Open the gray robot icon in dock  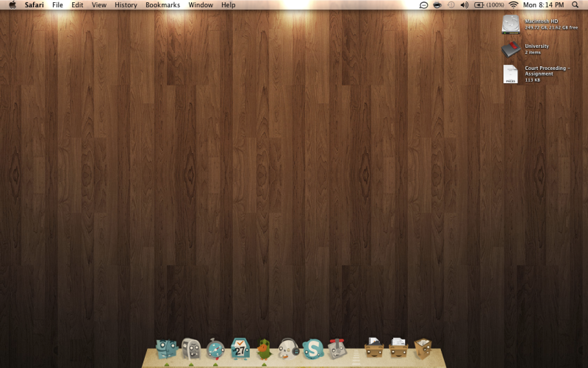pos(337,349)
